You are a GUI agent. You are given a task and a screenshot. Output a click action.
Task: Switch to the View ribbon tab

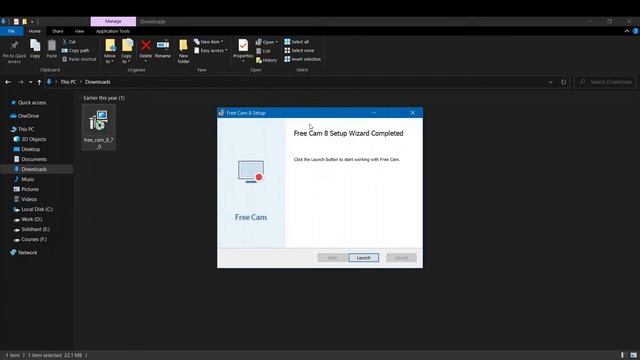tap(79, 31)
